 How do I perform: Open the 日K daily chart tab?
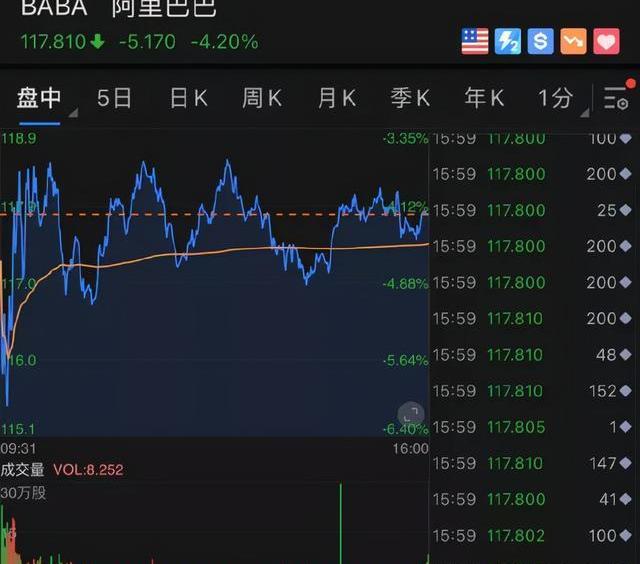(x=189, y=98)
